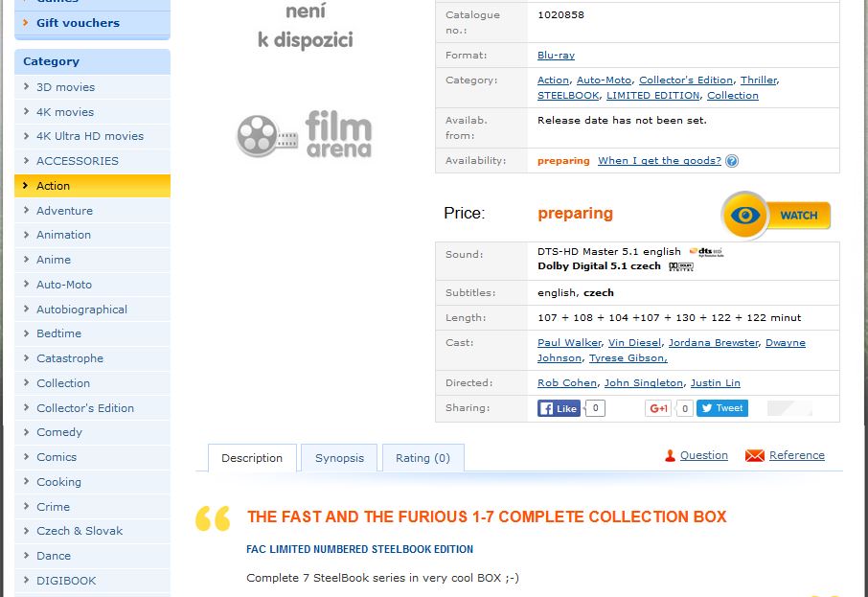The height and width of the screenshot is (597, 868).
Task: Click the film arena placeholder image
Action: click(304, 134)
